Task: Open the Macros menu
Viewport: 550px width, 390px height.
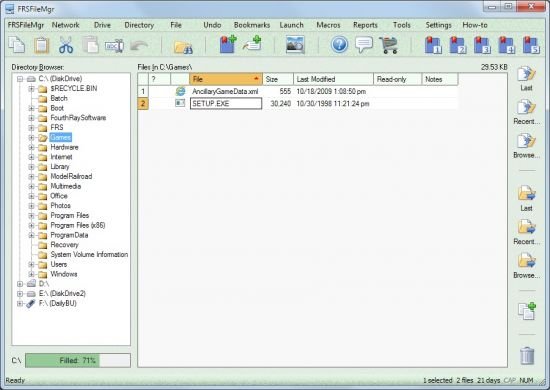Action: (x=328, y=25)
